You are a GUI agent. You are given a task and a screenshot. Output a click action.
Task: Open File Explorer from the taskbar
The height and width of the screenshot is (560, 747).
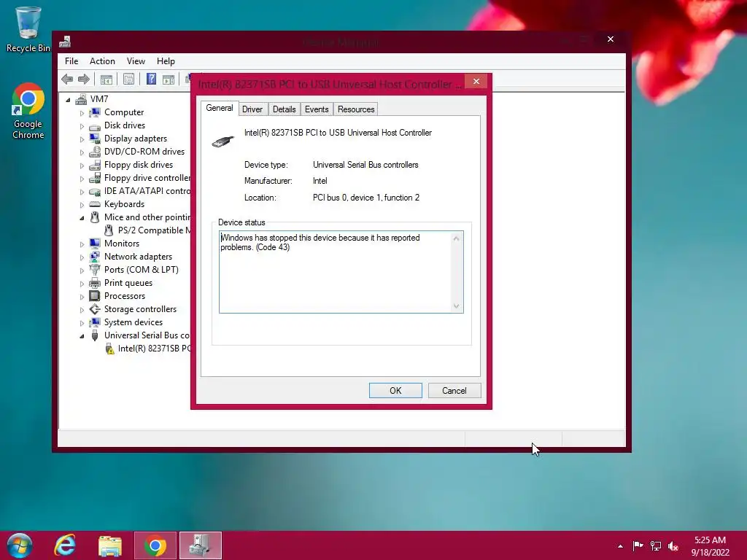109,545
